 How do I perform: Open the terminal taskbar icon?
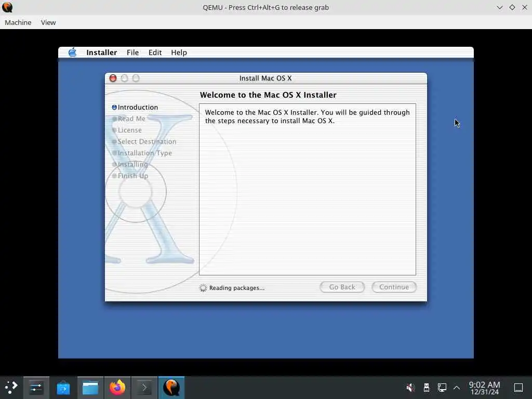click(144, 388)
